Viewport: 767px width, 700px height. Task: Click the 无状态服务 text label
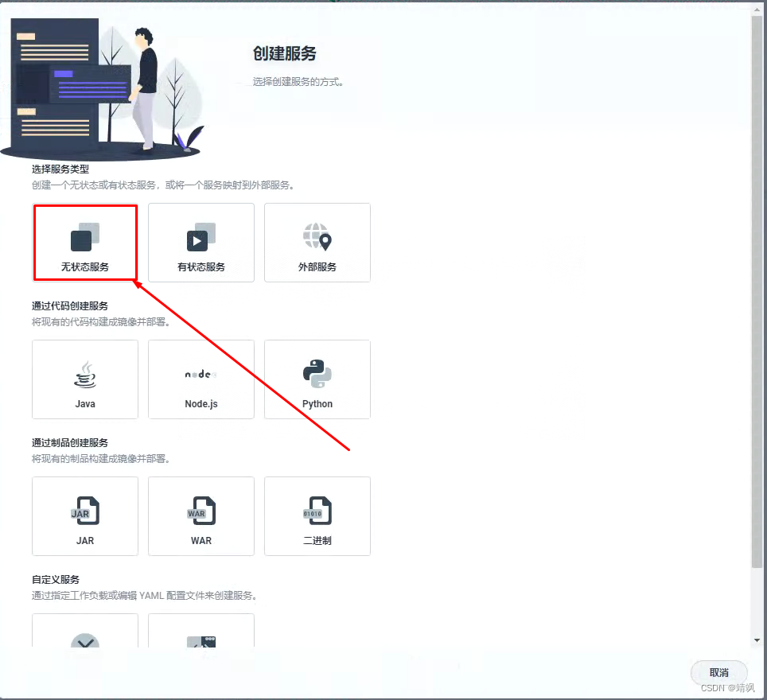pos(84,268)
